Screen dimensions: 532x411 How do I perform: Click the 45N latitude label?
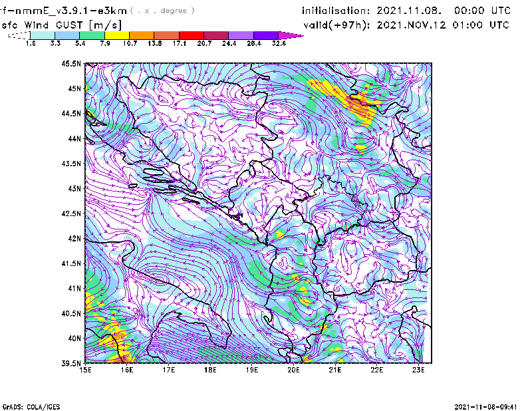(74, 88)
